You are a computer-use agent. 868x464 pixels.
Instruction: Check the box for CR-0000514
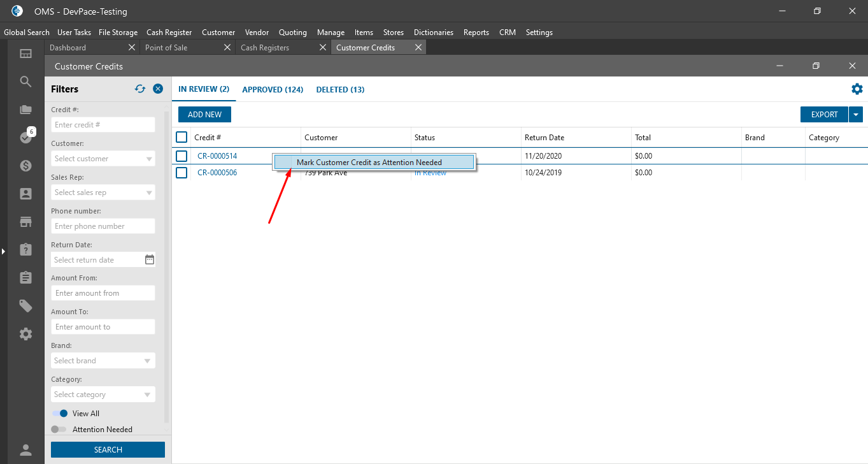pos(181,156)
